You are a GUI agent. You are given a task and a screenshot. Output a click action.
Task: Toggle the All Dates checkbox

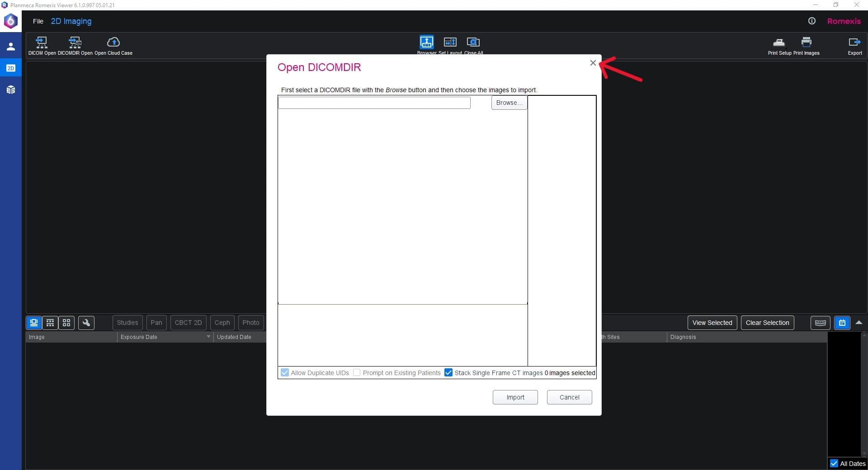tap(834, 464)
